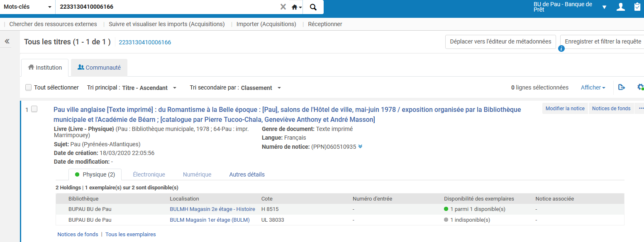Click into the search input field
644x242 pixels.
click(166, 7)
